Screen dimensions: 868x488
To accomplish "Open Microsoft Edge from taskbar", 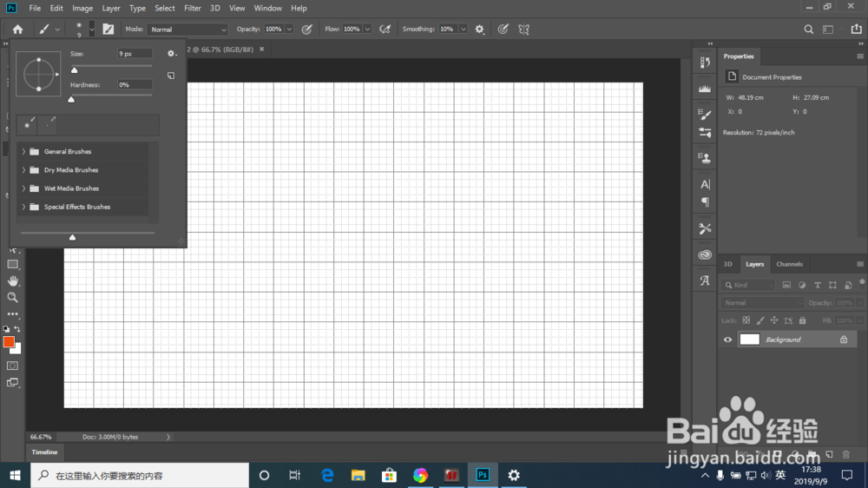I will [327, 475].
